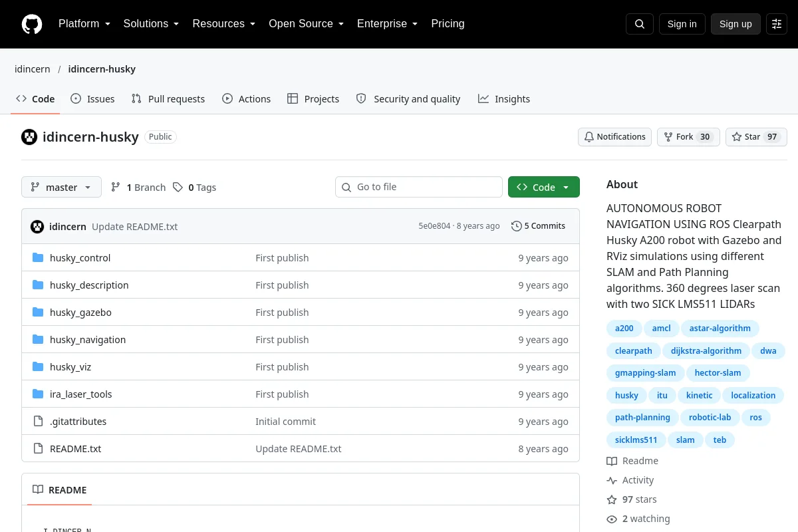
Task: Star the repository with Star 97 button
Action: click(x=756, y=137)
